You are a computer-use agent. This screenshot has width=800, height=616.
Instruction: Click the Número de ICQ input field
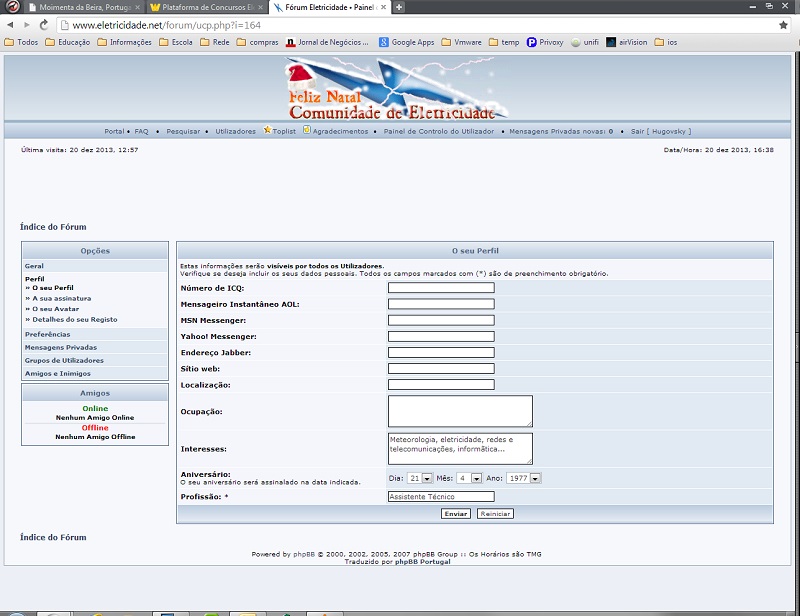click(x=441, y=287)
